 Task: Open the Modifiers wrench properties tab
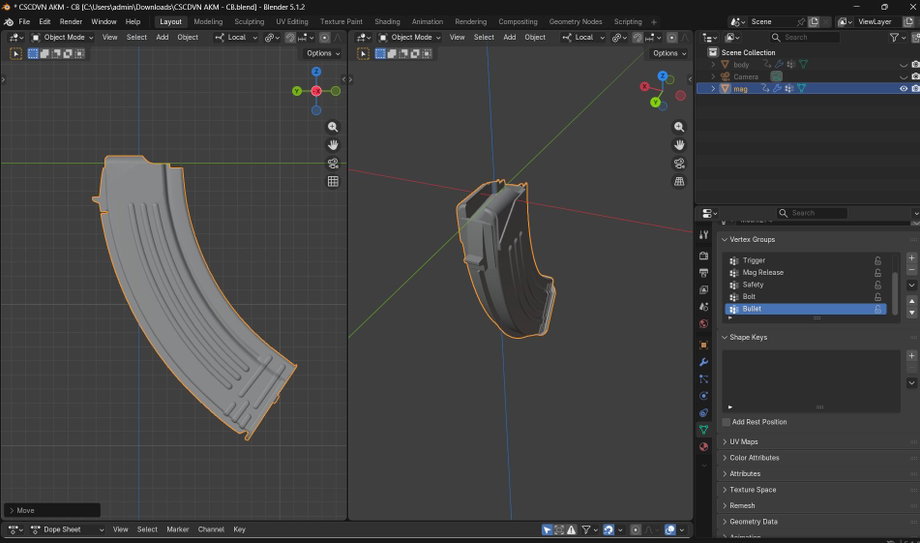pyautogui.click(x=703, y=362)
